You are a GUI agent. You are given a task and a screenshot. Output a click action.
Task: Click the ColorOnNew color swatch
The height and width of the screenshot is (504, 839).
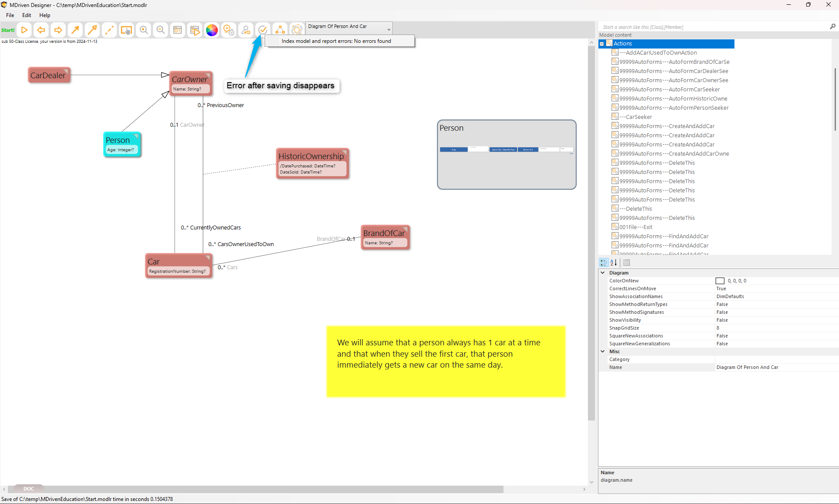click(720, 281)
